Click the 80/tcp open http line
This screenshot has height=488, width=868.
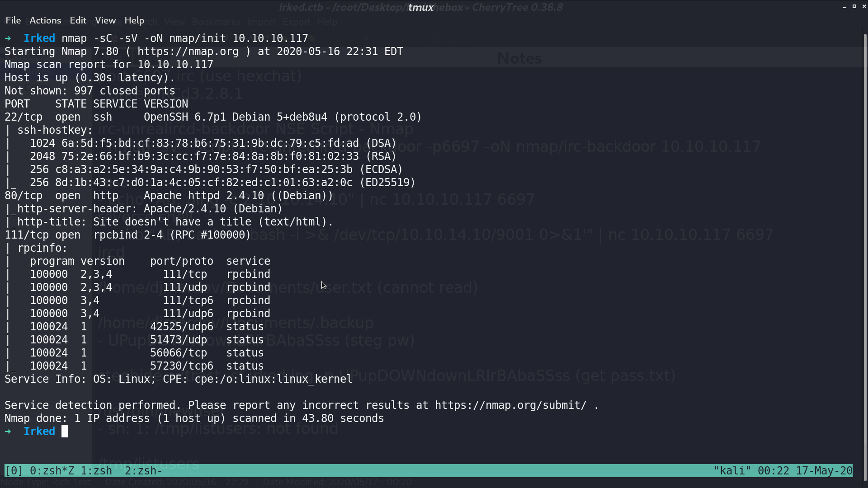[169, 196]
